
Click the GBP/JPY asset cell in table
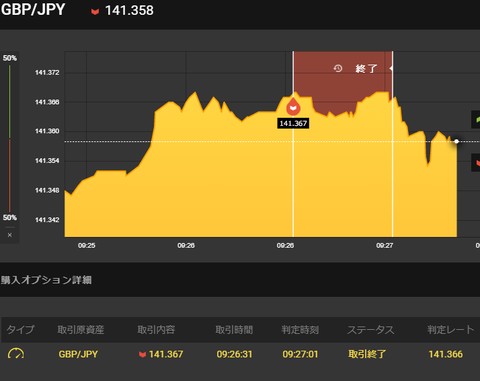(x=78, y=354)
